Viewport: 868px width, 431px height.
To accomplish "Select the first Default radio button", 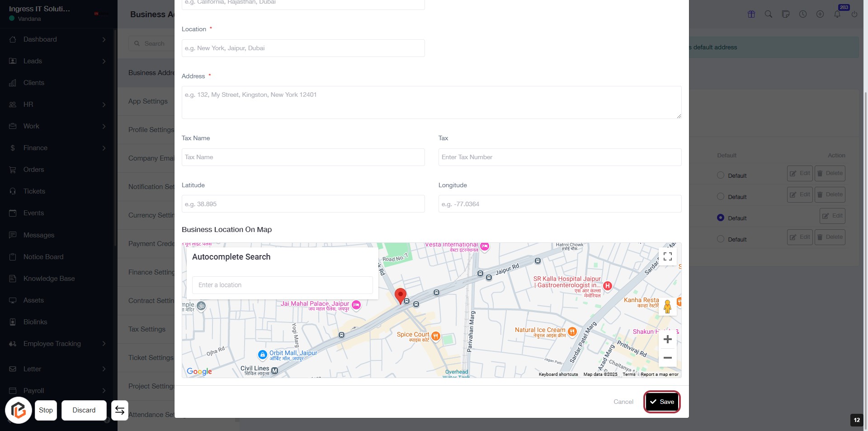I will coord(721,175).
